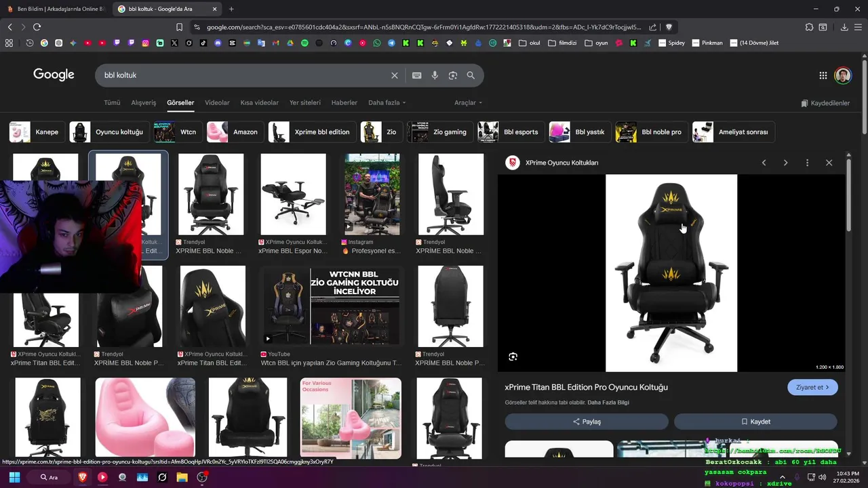Expand the Araçlar tools dropdown

[x=468, y=102]
